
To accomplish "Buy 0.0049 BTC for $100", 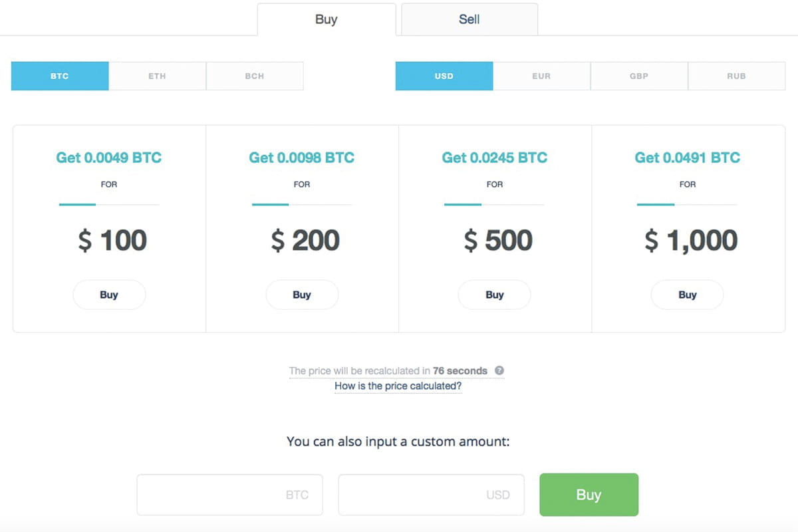I will coord(109,295).
